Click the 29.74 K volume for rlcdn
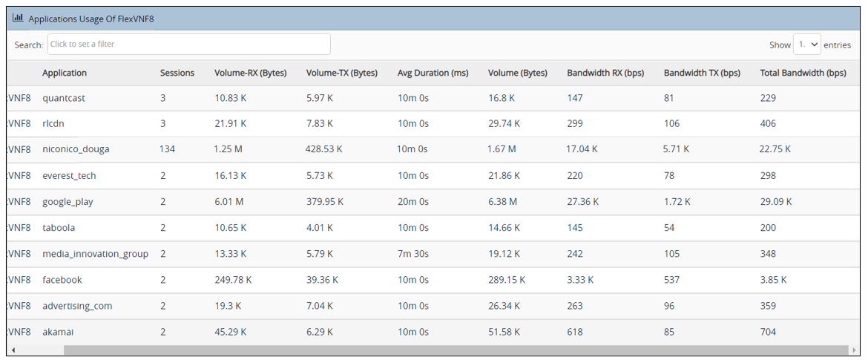 pos(504,124)
